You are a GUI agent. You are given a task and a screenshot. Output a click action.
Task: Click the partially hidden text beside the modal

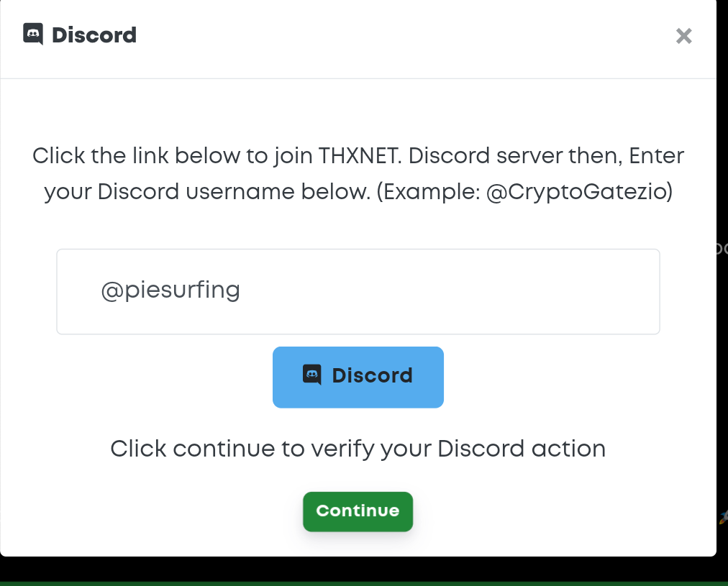(x=722, y=248)
